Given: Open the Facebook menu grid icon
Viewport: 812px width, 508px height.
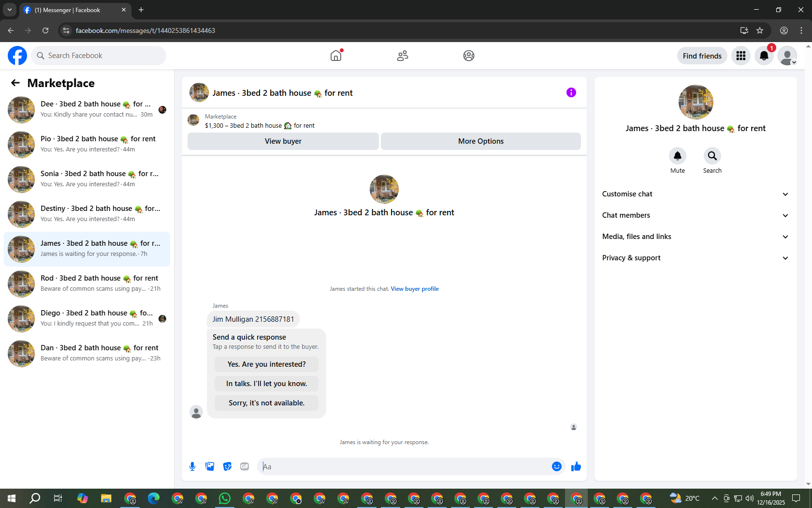Looking at the screenshot, I should (x=741, y=56).
